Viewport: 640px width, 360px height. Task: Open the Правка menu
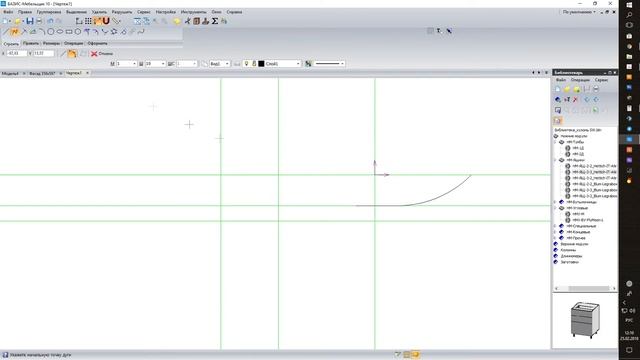pyautogui.click(x=25, y=12)
